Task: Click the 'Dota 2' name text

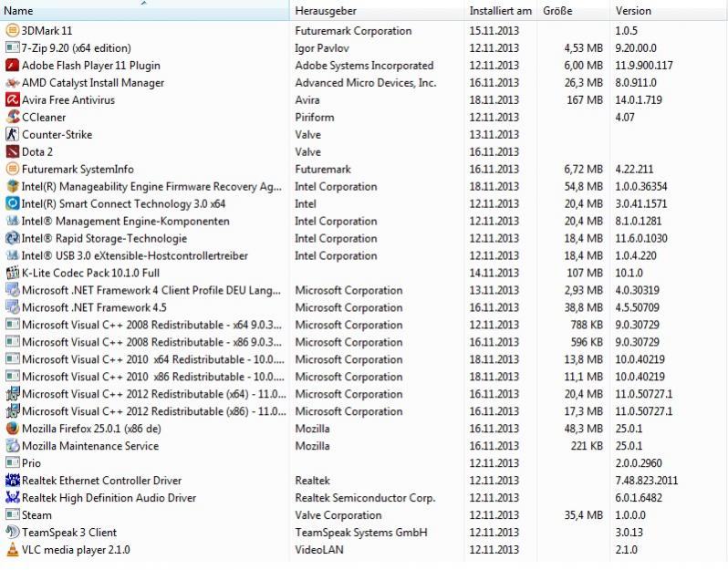Action: click(x=37, y=151)
